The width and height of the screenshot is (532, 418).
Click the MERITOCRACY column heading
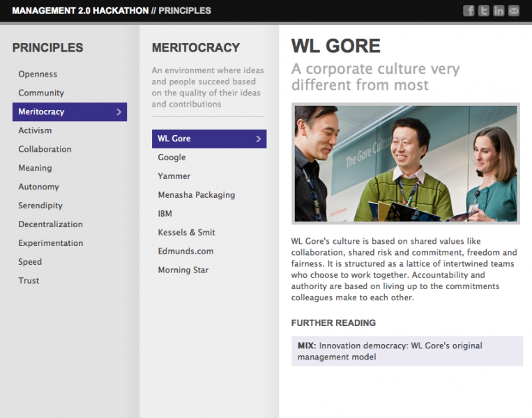[x=196, y=48]
